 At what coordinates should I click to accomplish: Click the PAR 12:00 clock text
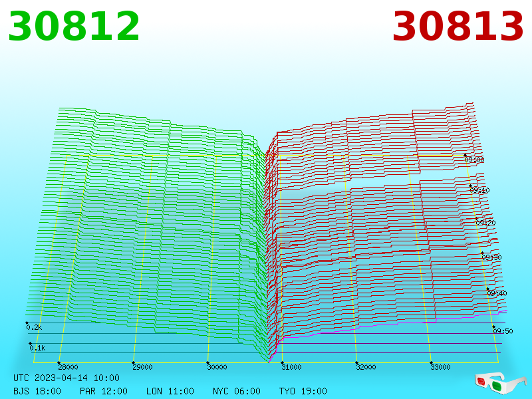pos(104,391)
